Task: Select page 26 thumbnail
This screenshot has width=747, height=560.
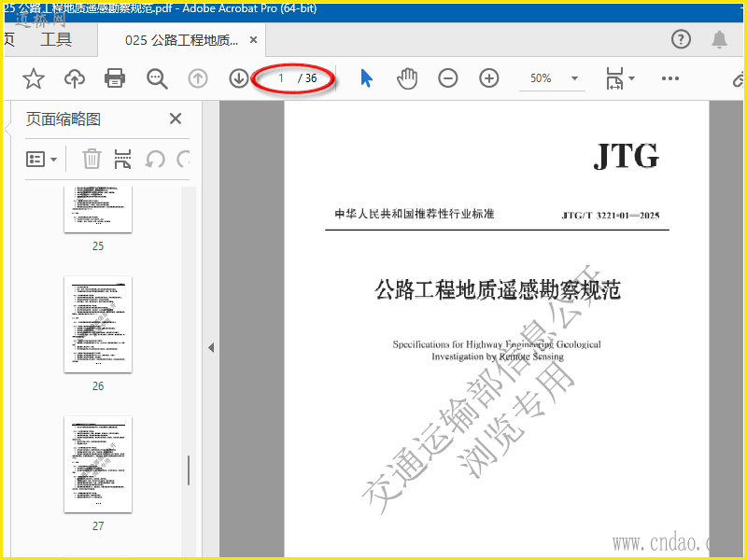Action: pyautogui.click(x=98, y=324)
